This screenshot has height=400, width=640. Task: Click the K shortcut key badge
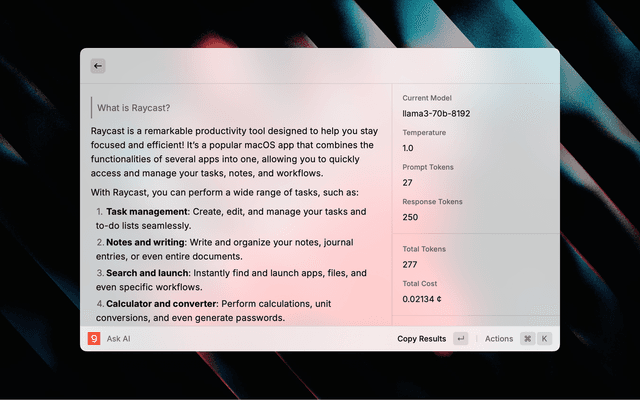(x=545, y=339)
